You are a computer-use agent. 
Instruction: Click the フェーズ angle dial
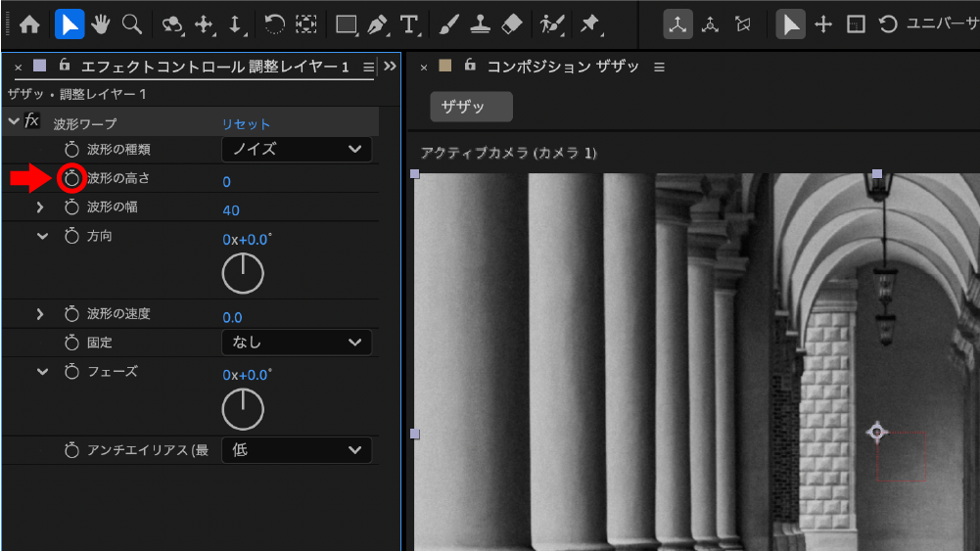[243, 409]
